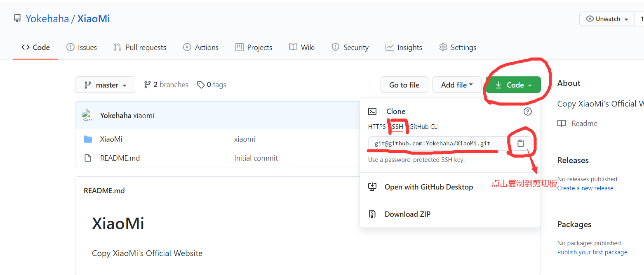Open the Projects tab
The height and width of the screenshot is (275, 644).
point(254,47)
